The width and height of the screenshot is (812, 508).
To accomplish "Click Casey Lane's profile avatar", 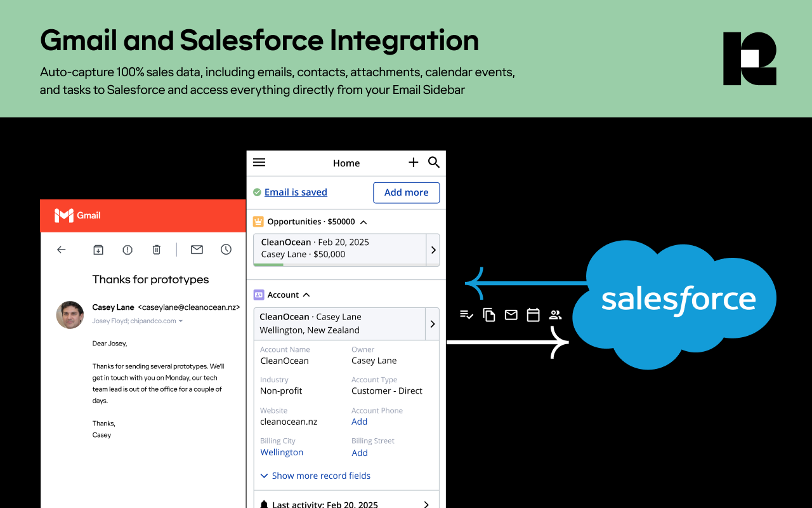I will pos(70,315).
